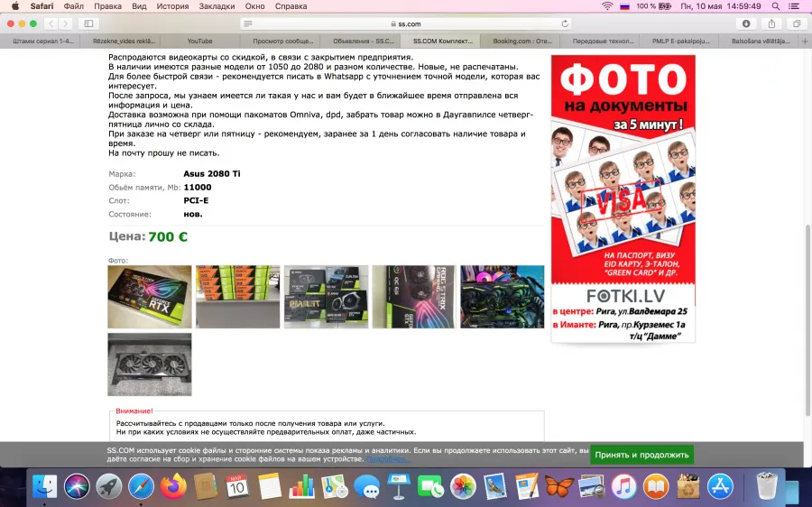Switch to the Balsošana vēlētāja tab

(759, 41)
